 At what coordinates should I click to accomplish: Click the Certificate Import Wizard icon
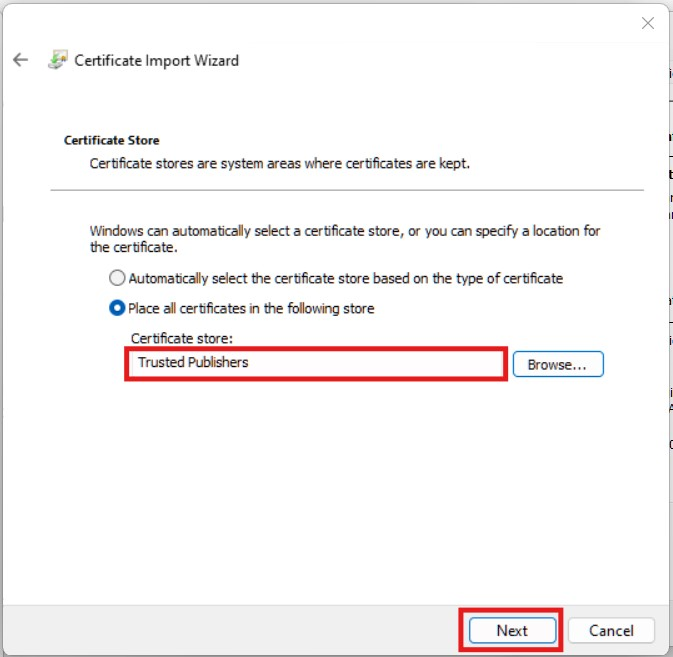tap(58, 60)
